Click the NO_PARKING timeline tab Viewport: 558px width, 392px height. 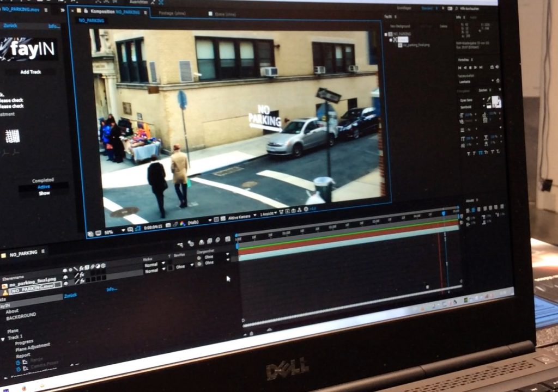pos(23,254)
